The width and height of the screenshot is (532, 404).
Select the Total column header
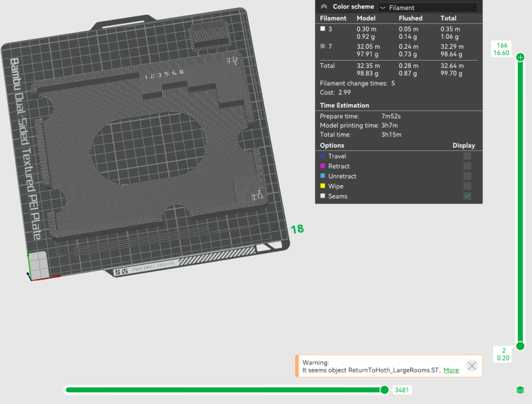tap(448, 18)
